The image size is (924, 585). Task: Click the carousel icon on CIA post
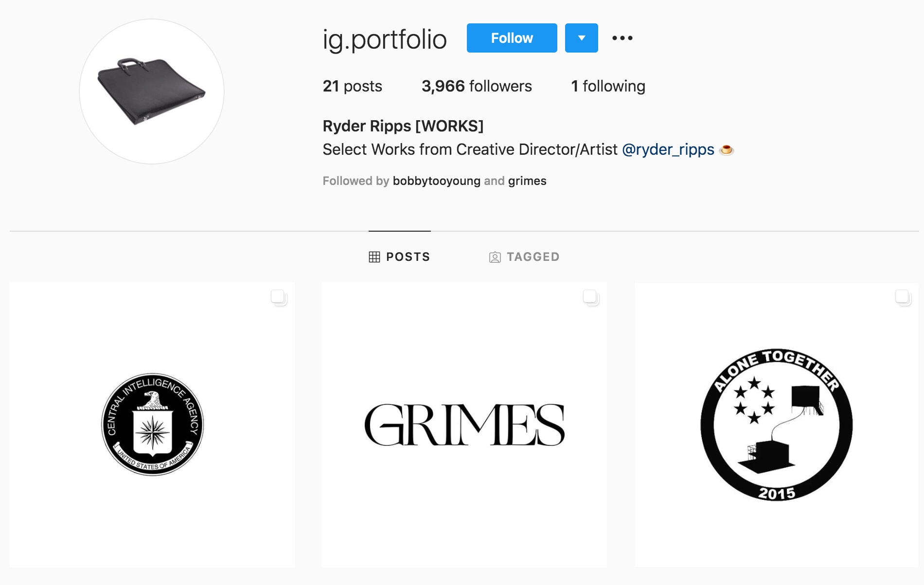coord(279,297)
